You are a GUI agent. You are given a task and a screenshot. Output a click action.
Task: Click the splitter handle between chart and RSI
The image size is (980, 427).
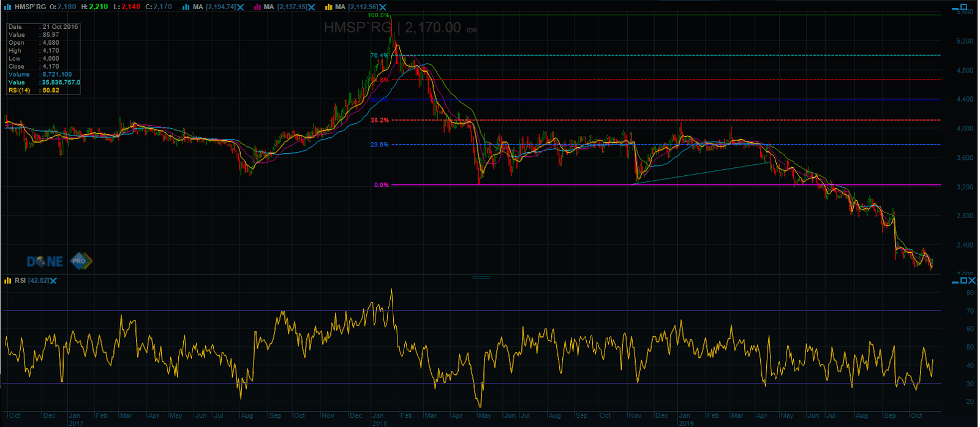click(x=481, y=277)
